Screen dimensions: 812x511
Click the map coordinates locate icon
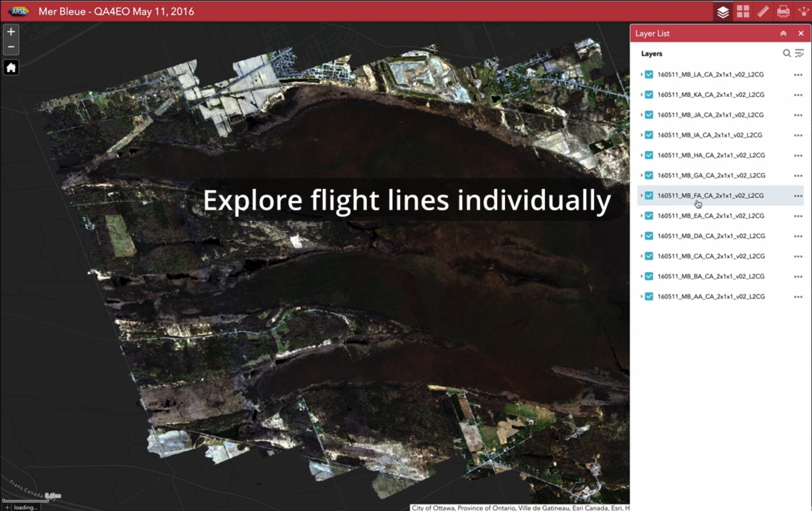point(7,507)
